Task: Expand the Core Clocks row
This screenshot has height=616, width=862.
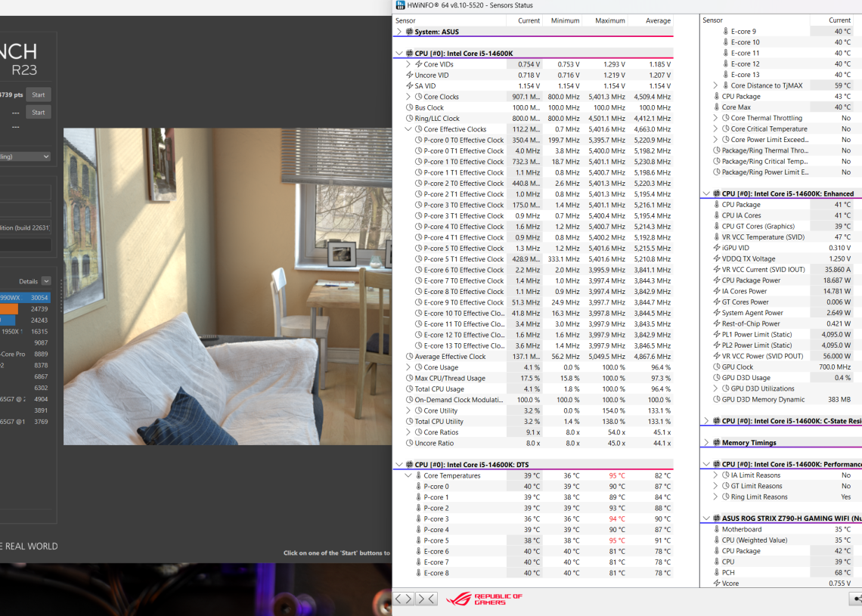Action: coord(408,97)
